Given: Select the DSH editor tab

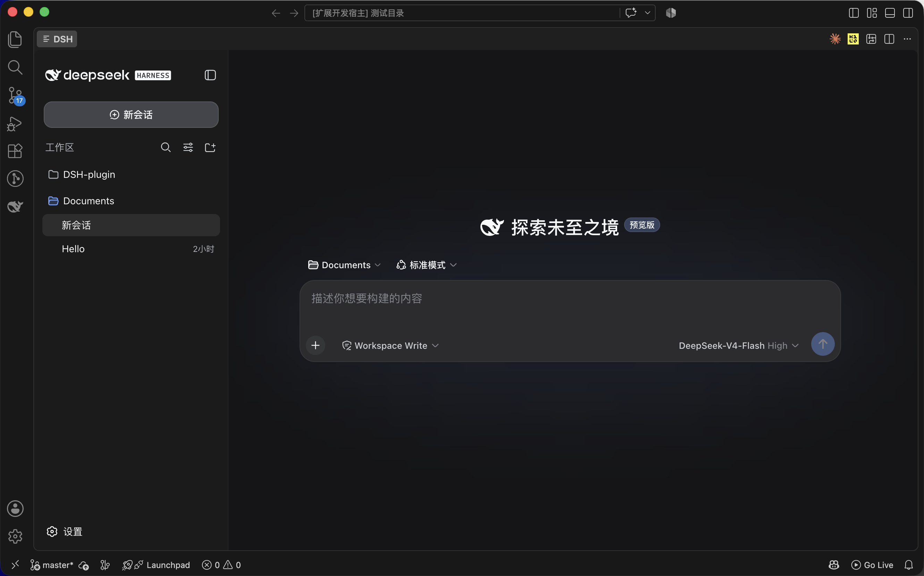Looking at the screenshot, I should click(x=57, y=39).
